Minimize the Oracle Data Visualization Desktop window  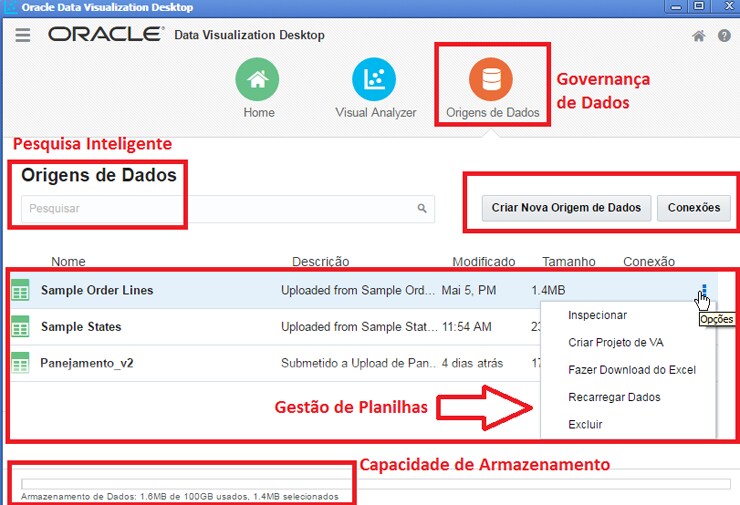(x=676, y=6)
